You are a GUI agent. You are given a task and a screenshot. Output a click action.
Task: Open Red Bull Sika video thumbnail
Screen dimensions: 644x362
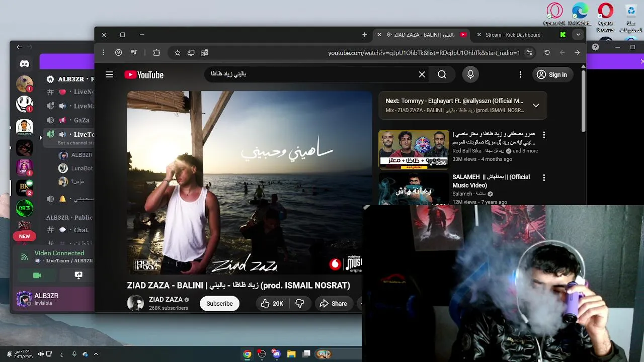(414, 149)
